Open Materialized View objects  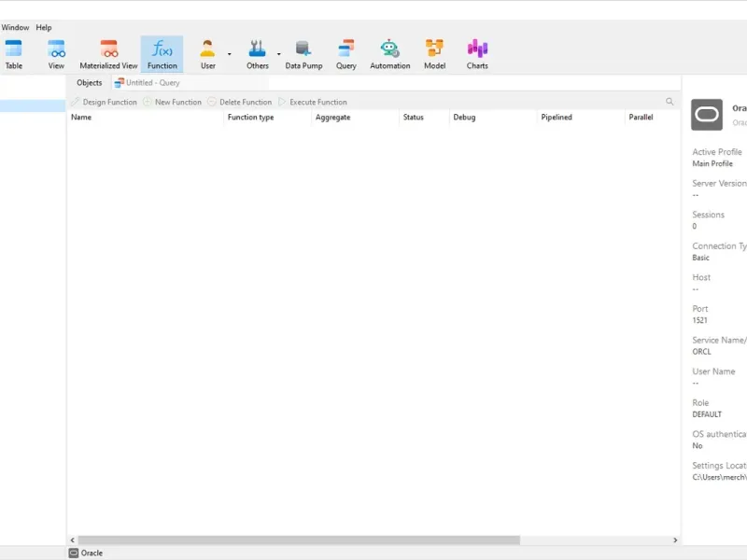[108, 54]
